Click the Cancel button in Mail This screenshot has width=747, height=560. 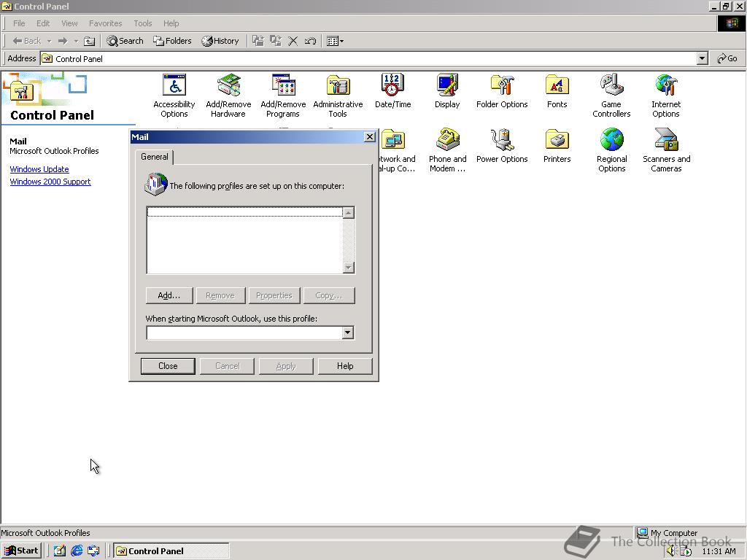click(228, 366)
